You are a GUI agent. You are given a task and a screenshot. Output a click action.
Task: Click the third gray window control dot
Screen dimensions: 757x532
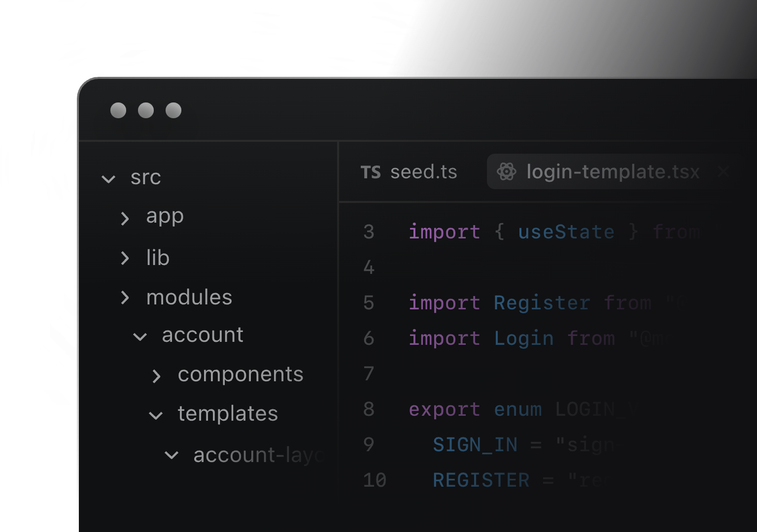[x=173, y=110]
